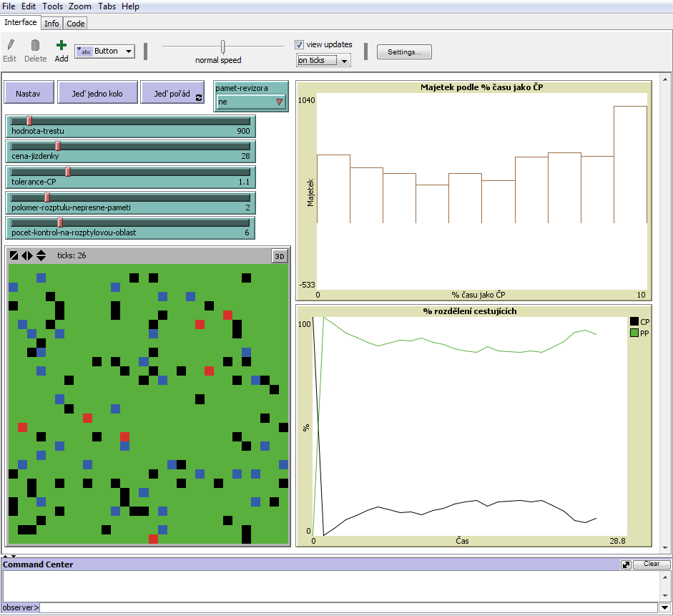Click the 3D view button

tap(280, 256)
